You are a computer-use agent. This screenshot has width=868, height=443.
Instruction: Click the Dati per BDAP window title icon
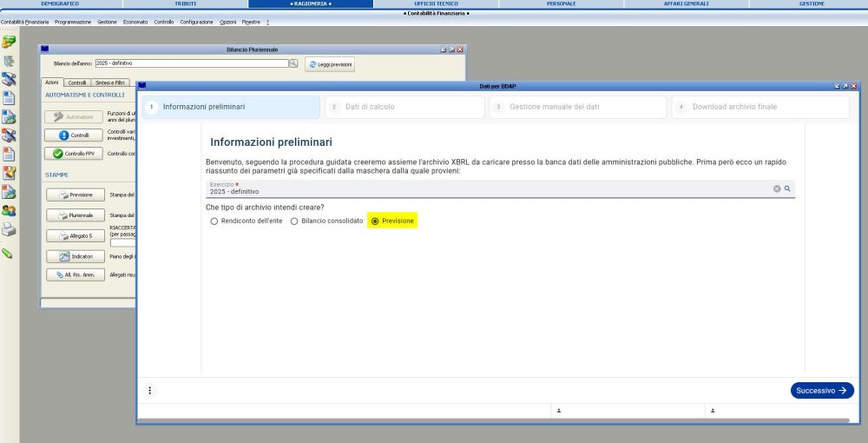click(142, 86)
